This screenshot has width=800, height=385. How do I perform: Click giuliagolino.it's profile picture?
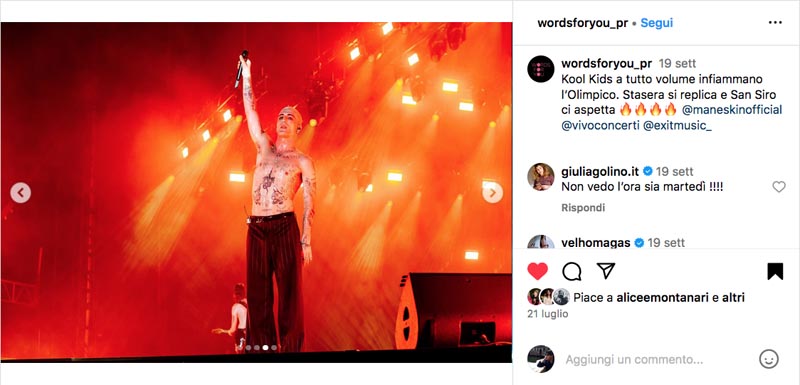point(541,177)
